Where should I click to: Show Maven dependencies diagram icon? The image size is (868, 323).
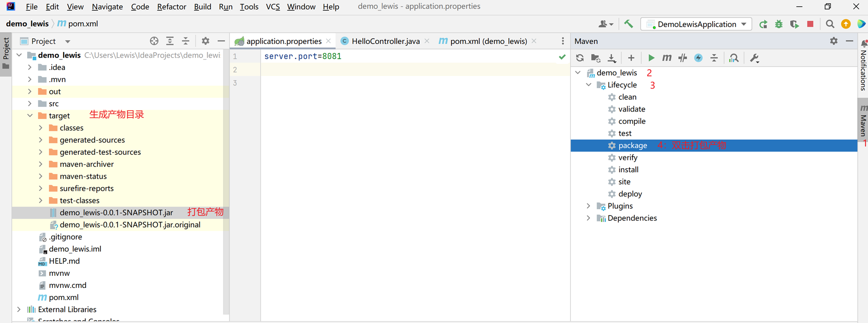[x=734, y=58]
